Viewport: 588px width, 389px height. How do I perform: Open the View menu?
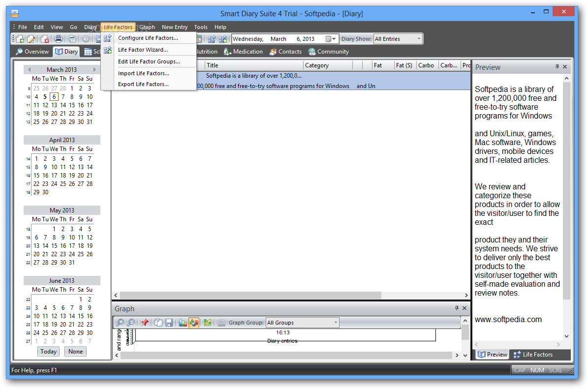[x=57, y=27]
